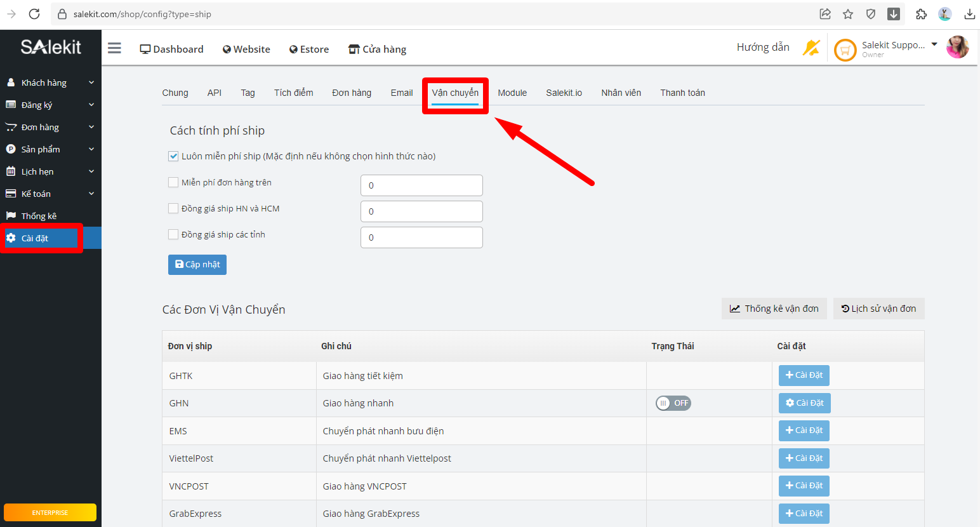Expand Khách hàng sidebar chevron

coord(91,83)
